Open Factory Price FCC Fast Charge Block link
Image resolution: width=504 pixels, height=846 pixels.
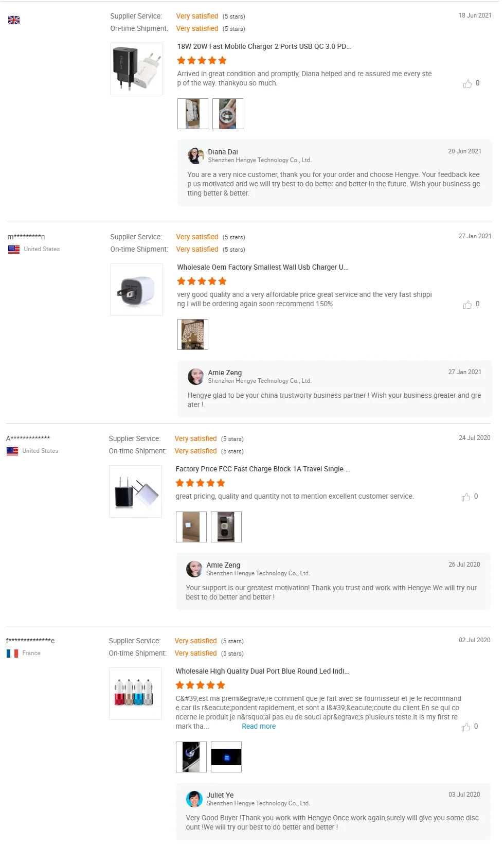262,469
